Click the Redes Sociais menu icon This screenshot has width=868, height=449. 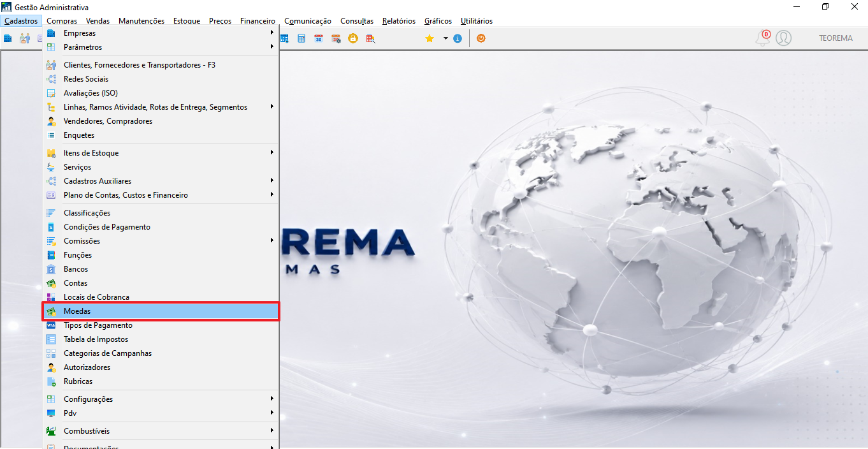51,79
